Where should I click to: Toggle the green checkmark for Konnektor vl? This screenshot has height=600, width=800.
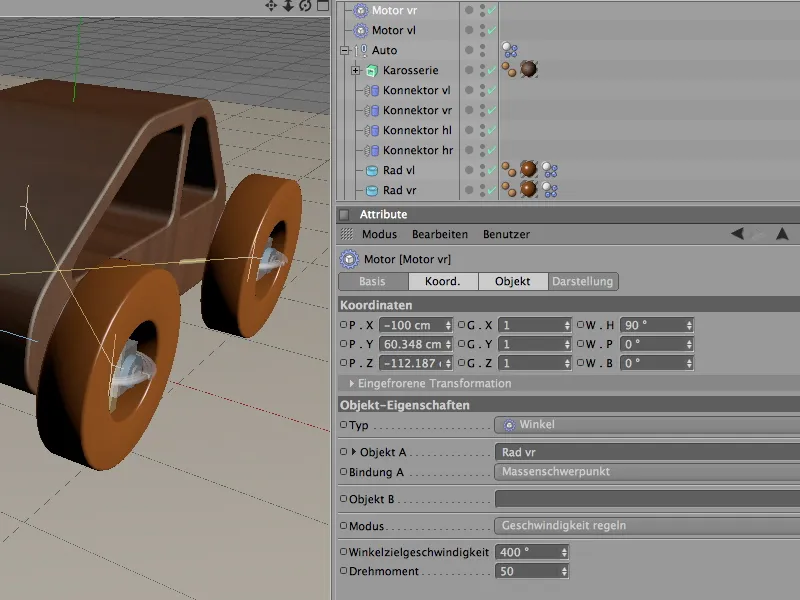click(491, 91)
